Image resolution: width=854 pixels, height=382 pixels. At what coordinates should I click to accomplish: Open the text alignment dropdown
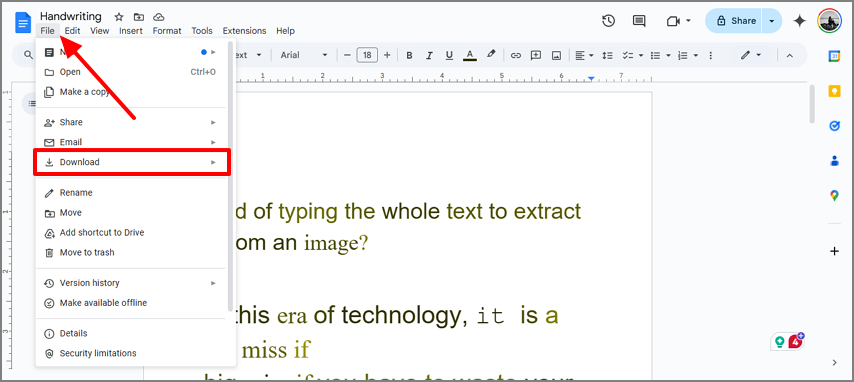tap(584, 55)
